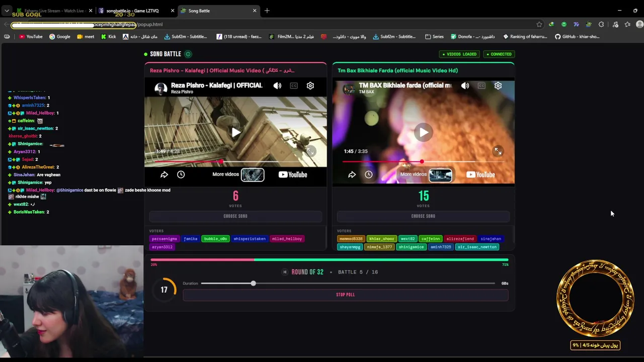Click the VIDEOS LOADED status badge

click(x=459, y=54)
